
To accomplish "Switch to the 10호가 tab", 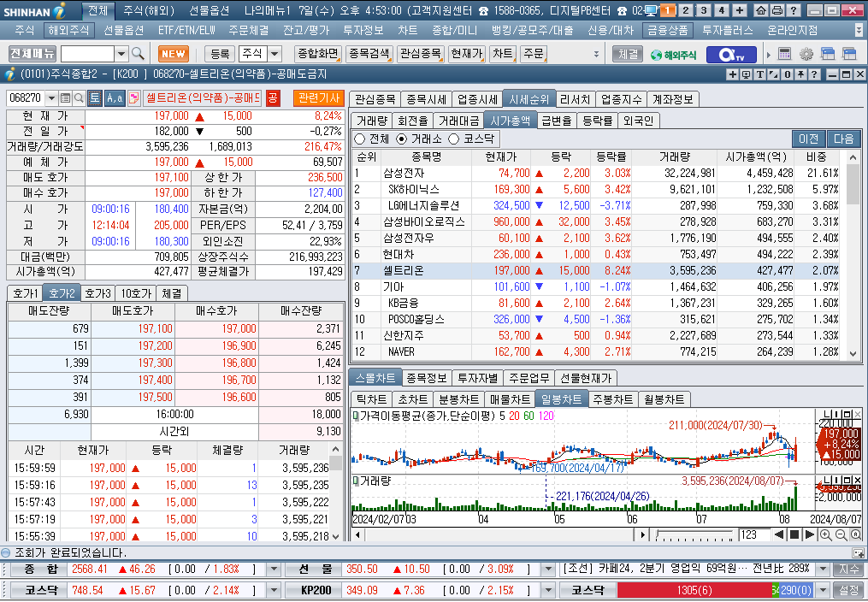I will [136, 293].
